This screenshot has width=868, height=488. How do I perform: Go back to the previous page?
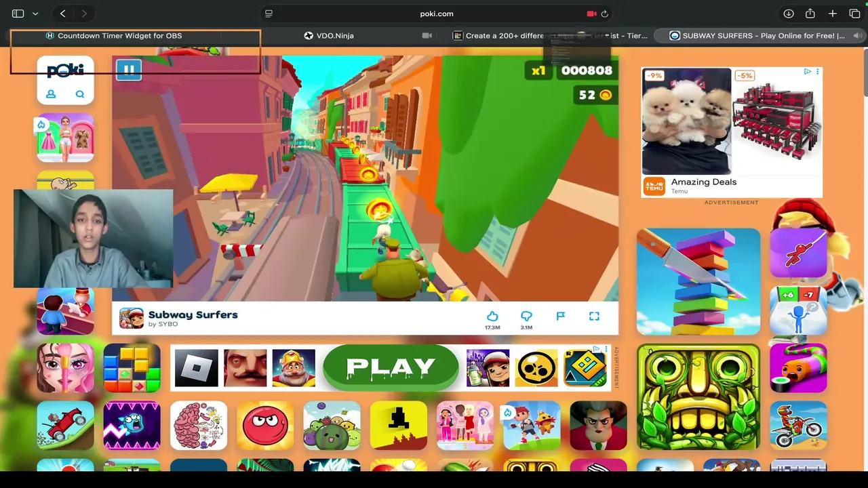pyautogui.click(x=62, y=14)
